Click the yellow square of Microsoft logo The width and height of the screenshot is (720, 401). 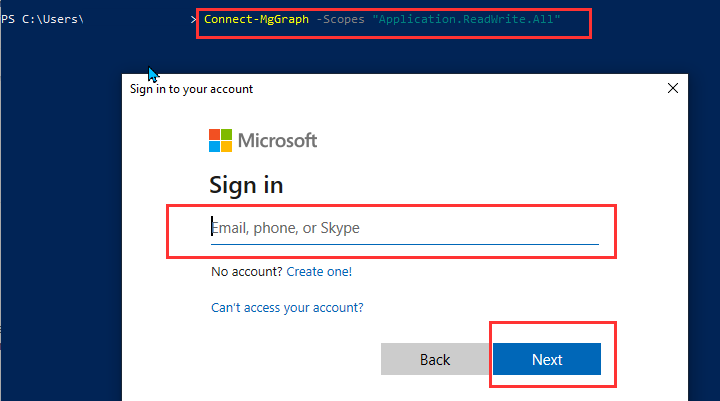coord(226,147)
